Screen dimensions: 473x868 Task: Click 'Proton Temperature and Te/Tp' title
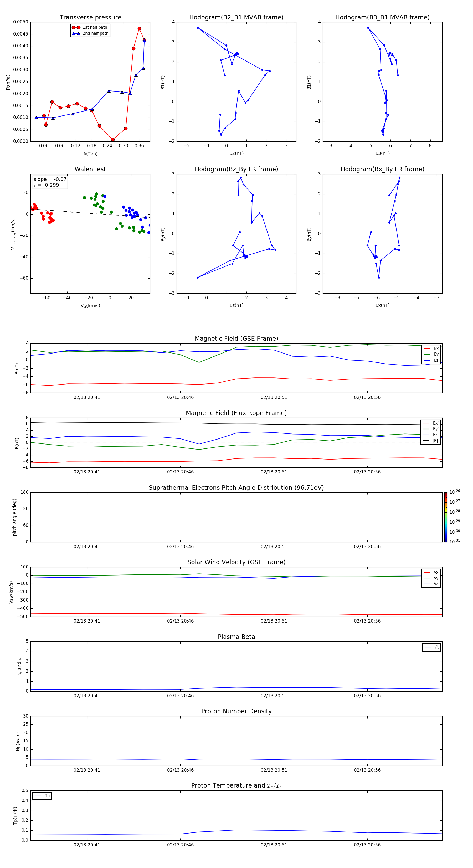point(236,786)
